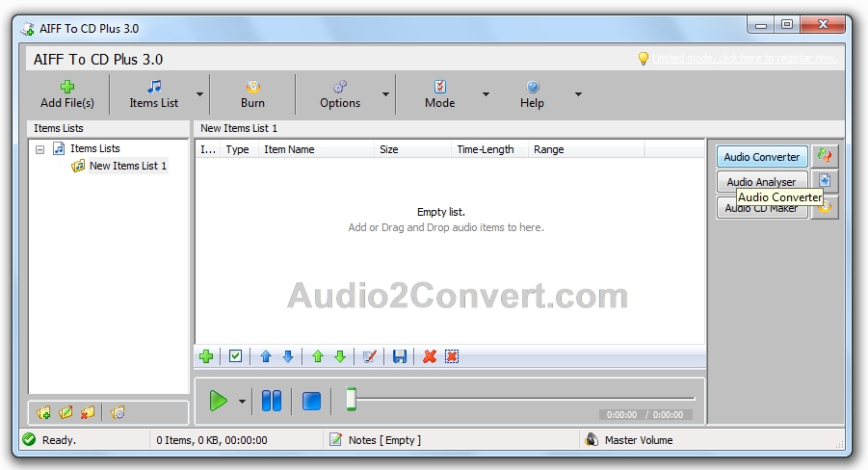The image size is (868, 470).
Task: Open Master Volume in status bar
Action: (x=639, y=440)
